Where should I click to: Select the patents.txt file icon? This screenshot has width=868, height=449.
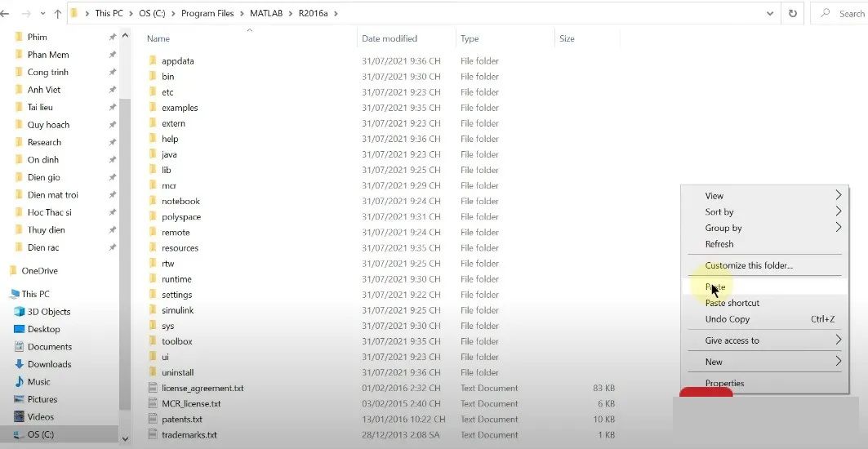[x=154, y=419]
